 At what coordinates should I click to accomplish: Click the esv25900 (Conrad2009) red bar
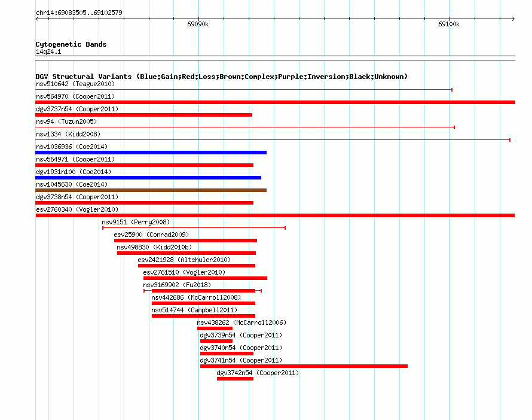(x=185, y=241)
